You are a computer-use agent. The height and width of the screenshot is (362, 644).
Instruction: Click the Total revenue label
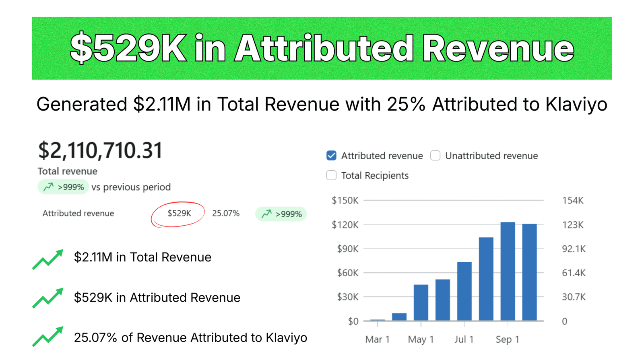tap(68, 171)
